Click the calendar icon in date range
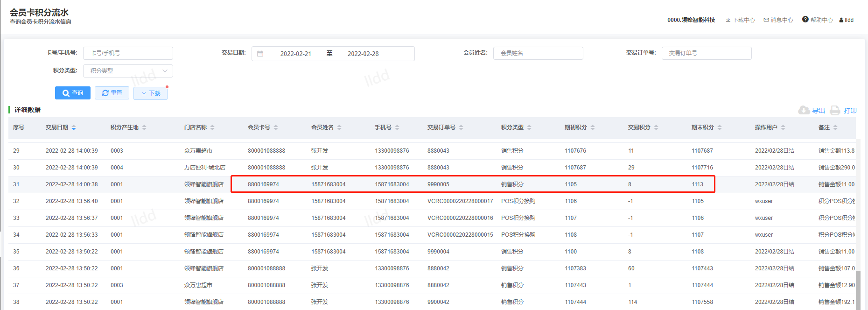Viewport: 868px width, 310px height. (260, 54)
